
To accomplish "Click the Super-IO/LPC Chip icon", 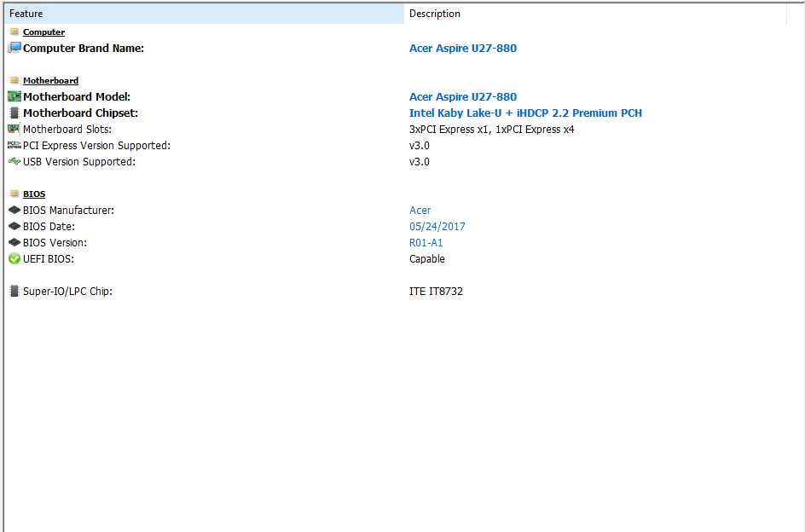I will [x=14, y=292].
